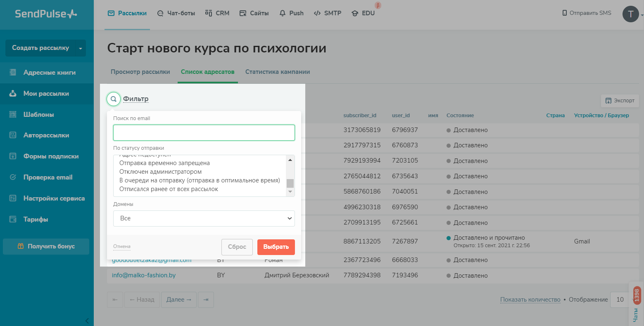
Task: Go to Авторассылки in sidebar
Action: (47, 135)
